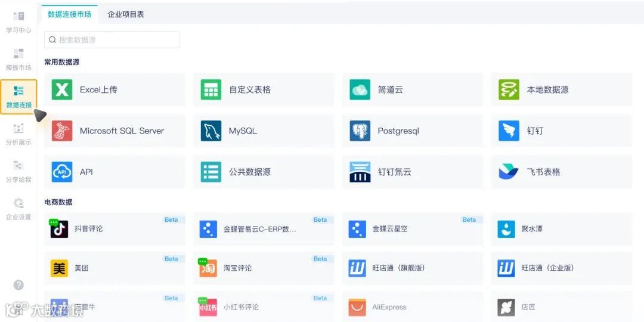Select the 抖音评论 label
Screen dimensions: 644x322
[x=88, y=229]
